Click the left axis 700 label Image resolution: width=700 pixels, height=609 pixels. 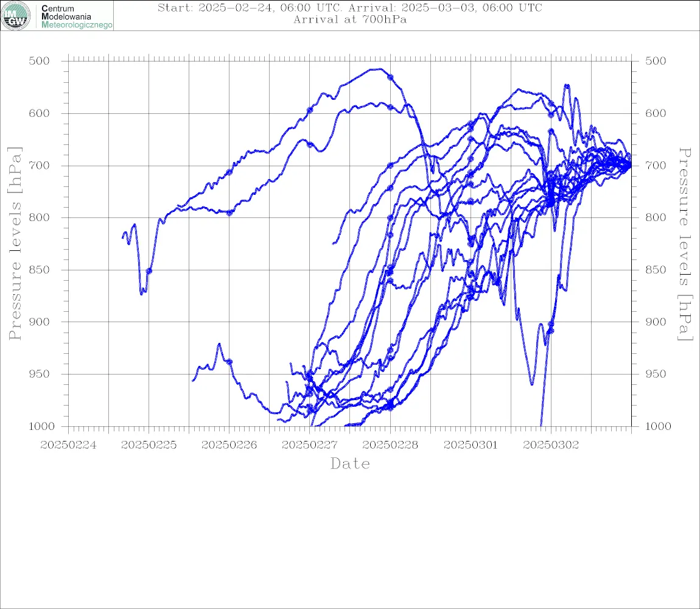coord(40,165)
